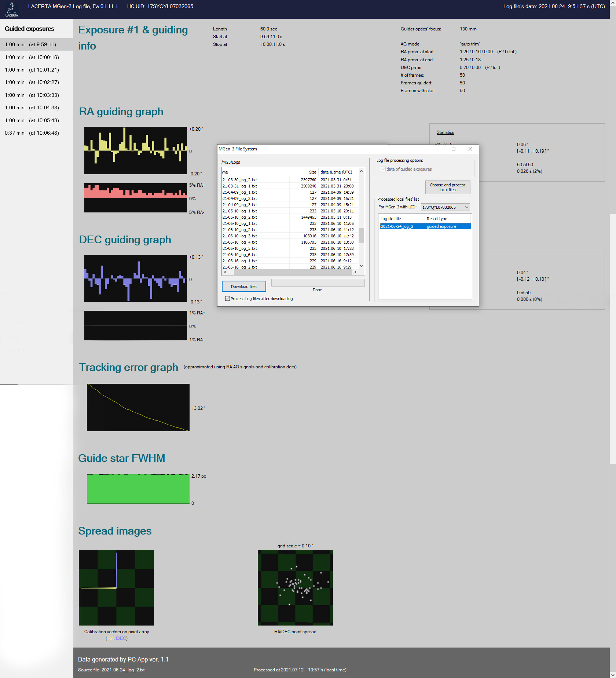Click the RA/DEC point spread image
The image size is (616, 678).
tap(295, 588)
